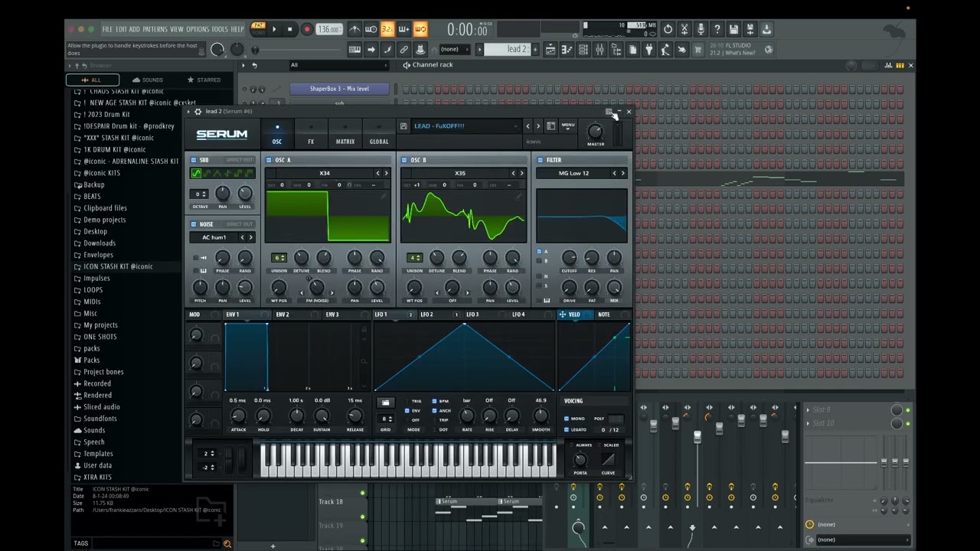Viewport: 980px width, 551px height.
Task: Switch to the Serum FX tab
Action: pyautogui.click(x=311, y=135)
